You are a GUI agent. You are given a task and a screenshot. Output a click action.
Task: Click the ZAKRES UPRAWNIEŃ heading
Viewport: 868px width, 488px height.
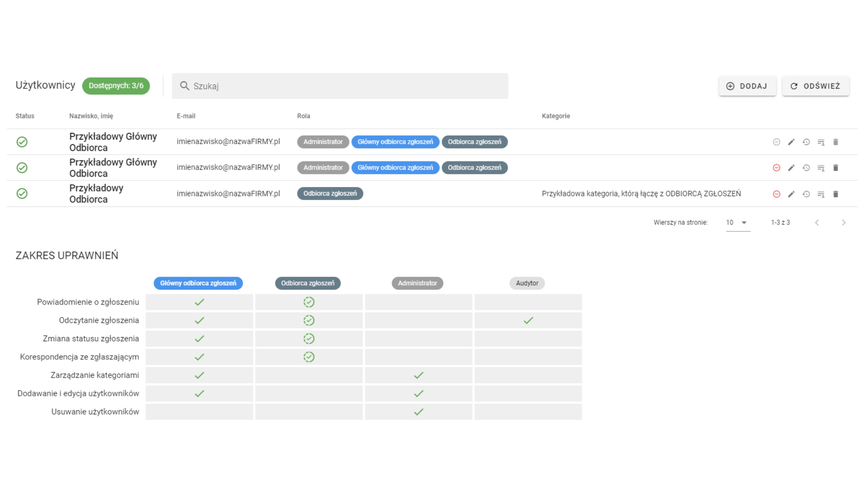(x=67, y=255)
